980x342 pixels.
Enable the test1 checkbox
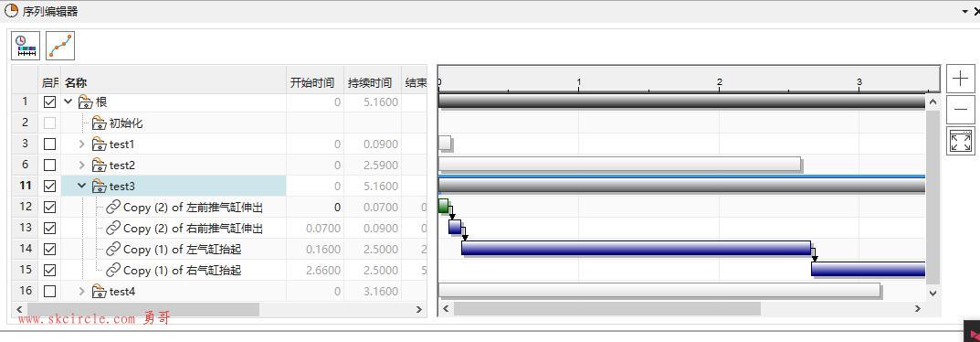[49, 144]
